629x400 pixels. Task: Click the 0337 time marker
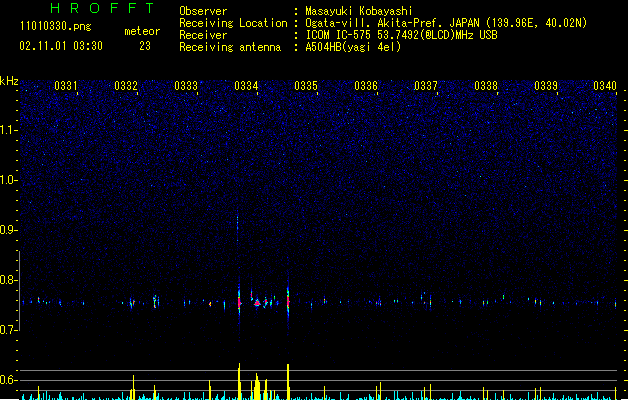coord(426,86)
